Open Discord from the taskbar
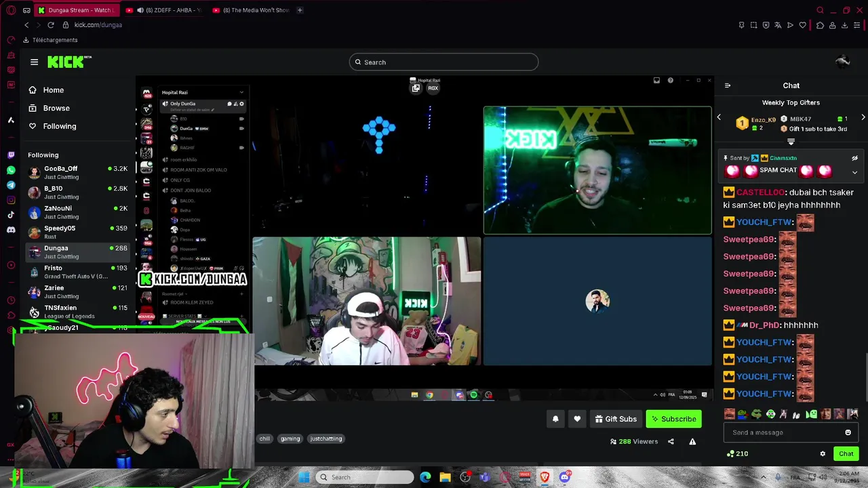868x488 pixels. point(565,477)
